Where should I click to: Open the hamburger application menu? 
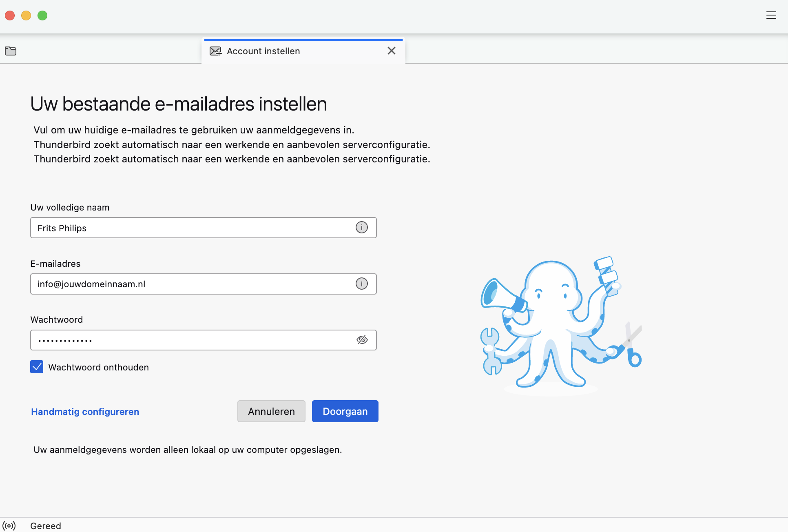pyautogui.click(x=771, y=16)
